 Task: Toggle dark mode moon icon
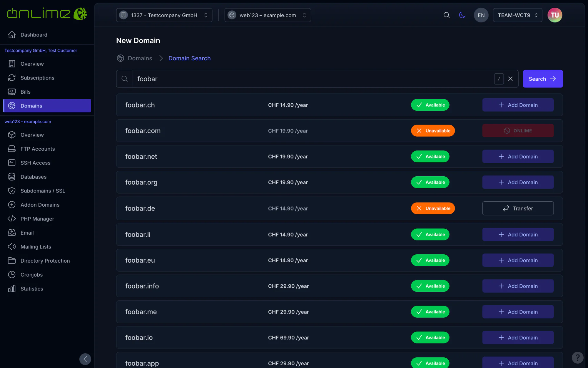pos(462,15)
